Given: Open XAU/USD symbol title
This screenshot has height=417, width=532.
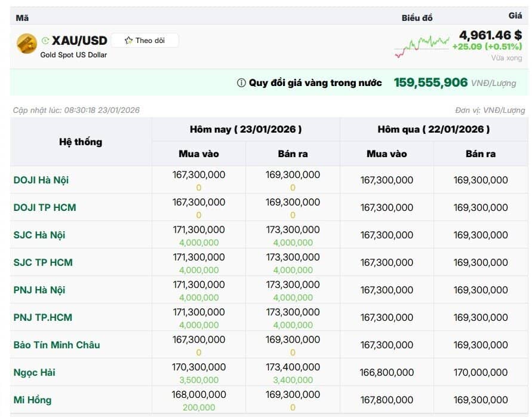Looking at the screenshot, I should click(79, 41).
